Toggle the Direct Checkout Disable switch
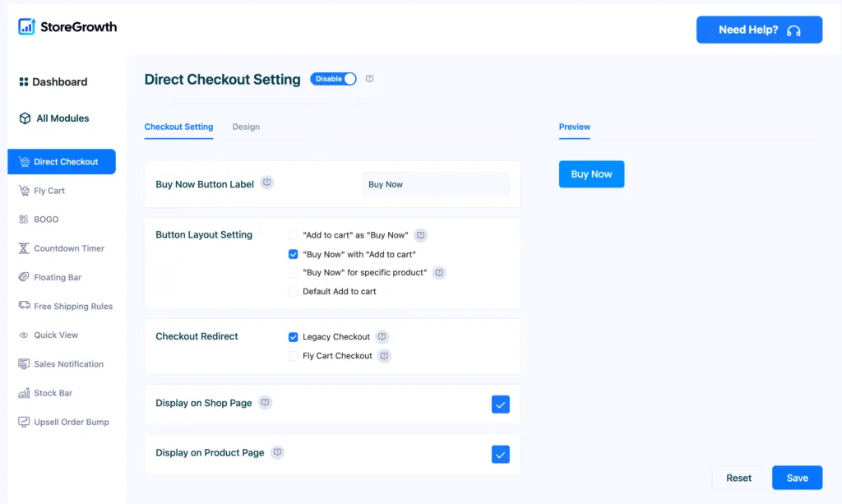This screenshot has width=842, height=504. (x=333, y=79)
